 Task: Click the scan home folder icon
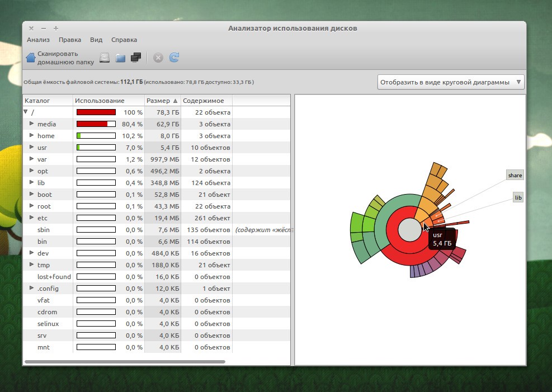[31, 57]
